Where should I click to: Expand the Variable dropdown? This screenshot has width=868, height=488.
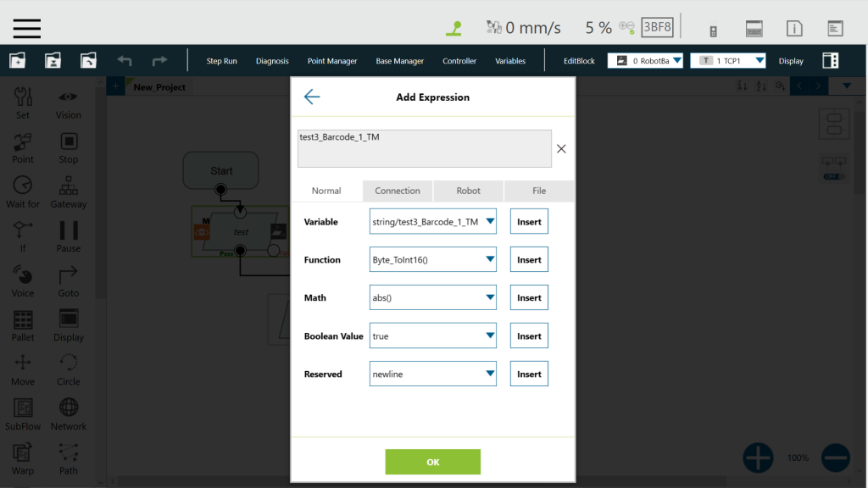click(433, 222)
